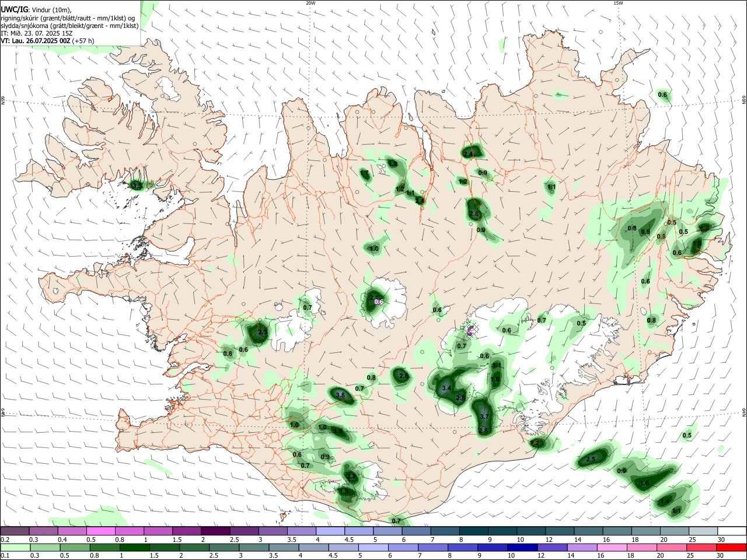Screen dimensions: 747x560
Task: Click the 15W longitude label at the top edge
Action: (x=618, y=3)
